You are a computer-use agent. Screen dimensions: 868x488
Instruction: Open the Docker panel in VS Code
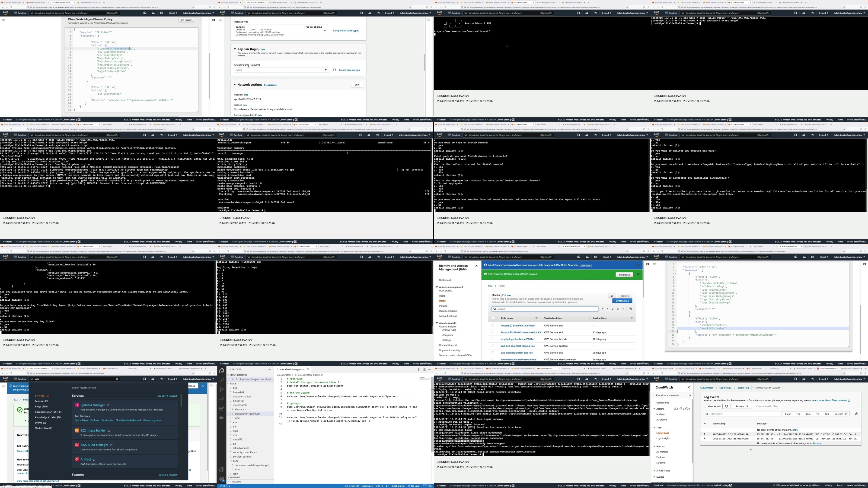[221, 418]
